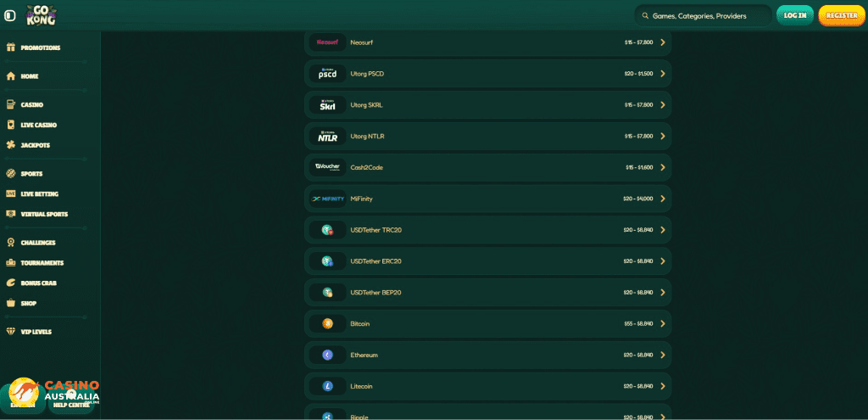The width and height of the screenshot is (868, 420).
Task: Click the Register button
Action: point(842,15)
